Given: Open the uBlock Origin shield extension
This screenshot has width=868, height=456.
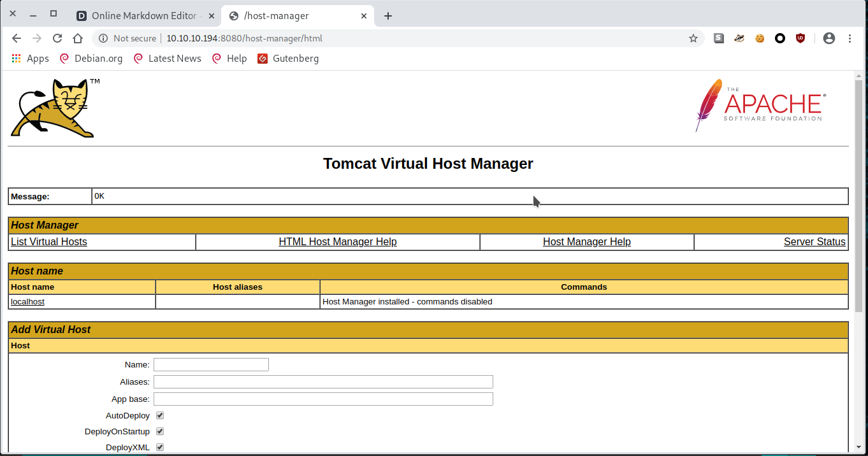Looking at the screenshot, I should tap(800, 38).
